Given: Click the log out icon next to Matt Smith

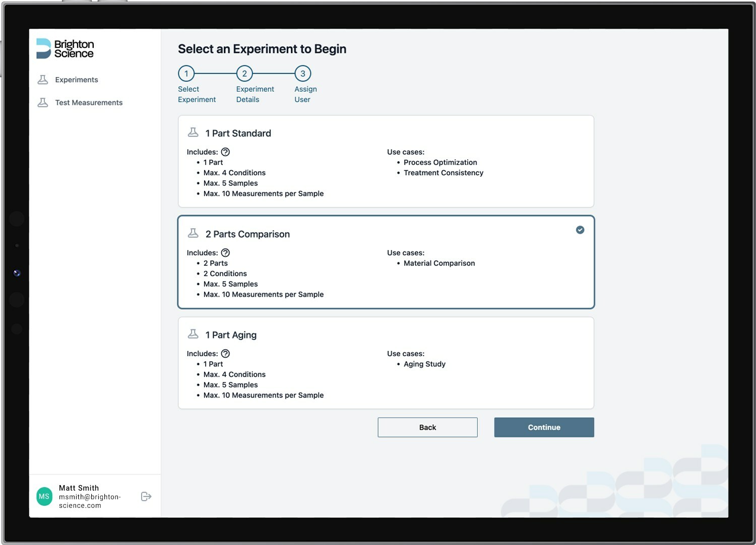Looking at the screenshot, I should pos(146,497).
